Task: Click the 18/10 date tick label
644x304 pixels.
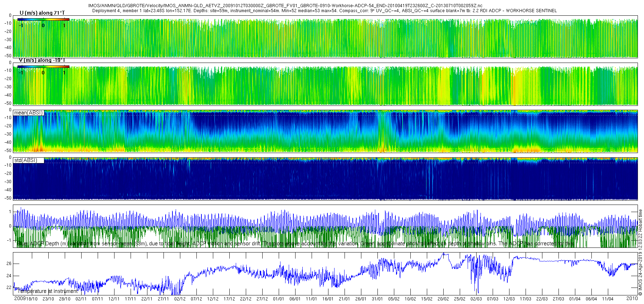Action: tap(31, 299)
